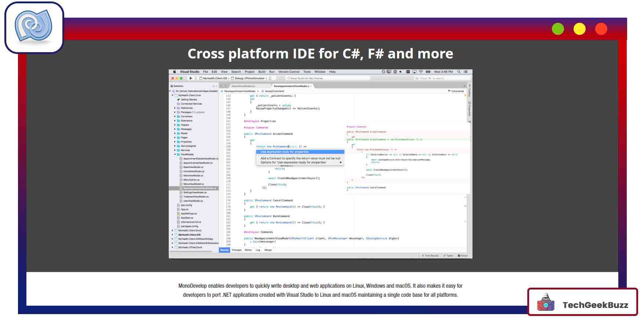Click the Errors icon in status bar
Viewport: 644px width, 320px height.
(x=463, y=256)
